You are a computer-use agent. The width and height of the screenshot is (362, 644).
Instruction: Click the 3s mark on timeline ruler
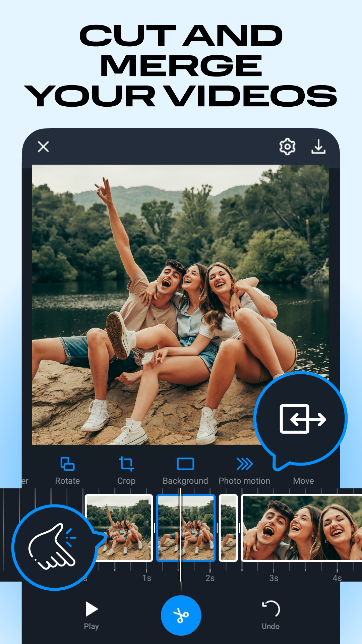pyautogui.click(x=274, y=578)
